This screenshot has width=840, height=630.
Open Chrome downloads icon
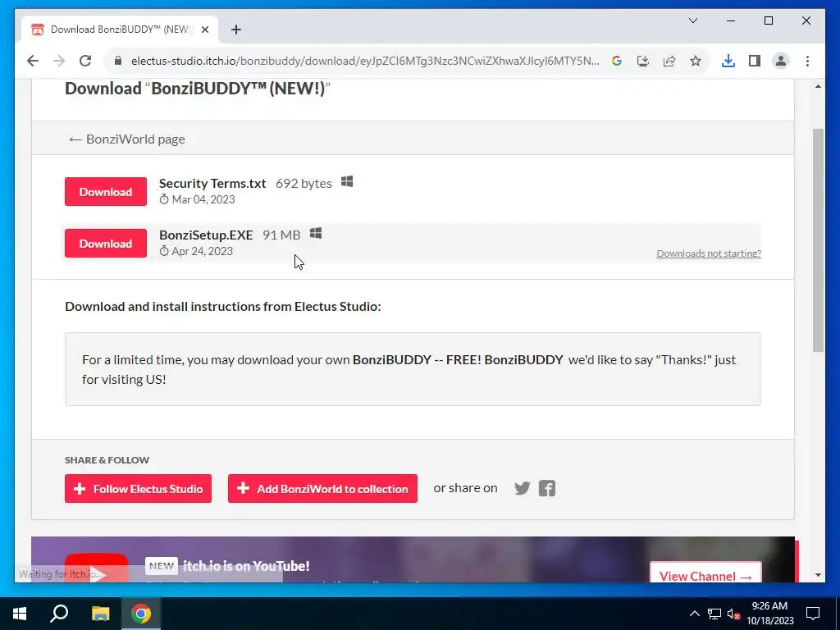pos(728,61)
